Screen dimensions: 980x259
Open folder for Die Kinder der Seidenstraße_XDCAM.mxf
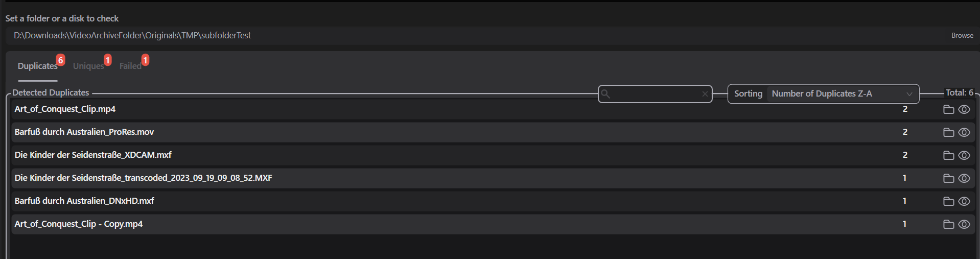click(948, 155)
